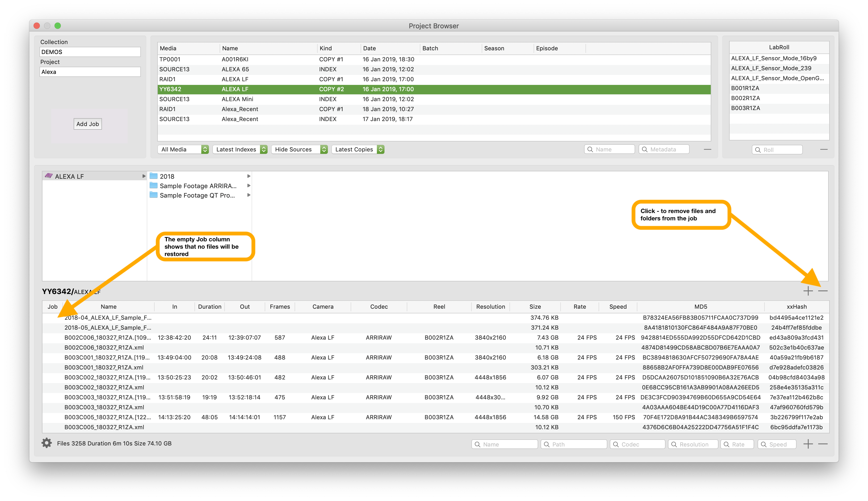The image size is (868, 501).
Task: Click the plus icon above the file table
Action: [808, 291]
